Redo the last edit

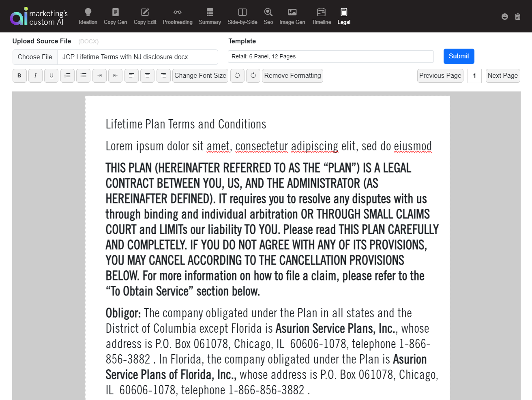tap(253, 76)
